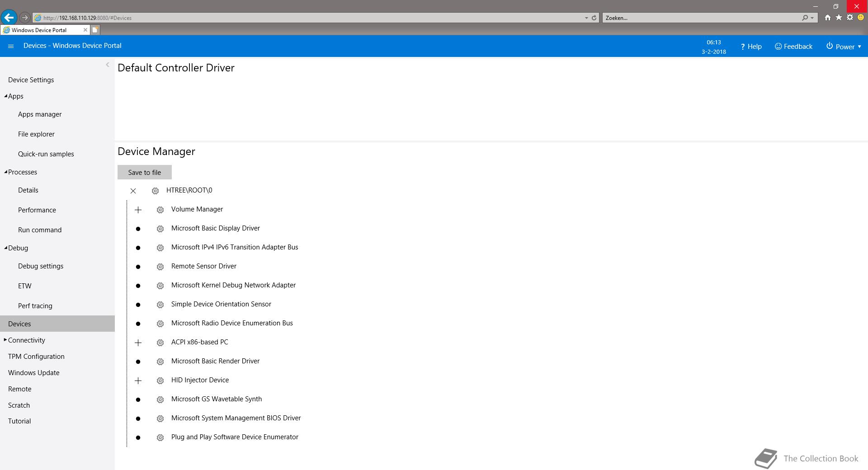Click gear icon for Remote Sensor Driver
The image size is (868, 470).
(x=160, y=267)
